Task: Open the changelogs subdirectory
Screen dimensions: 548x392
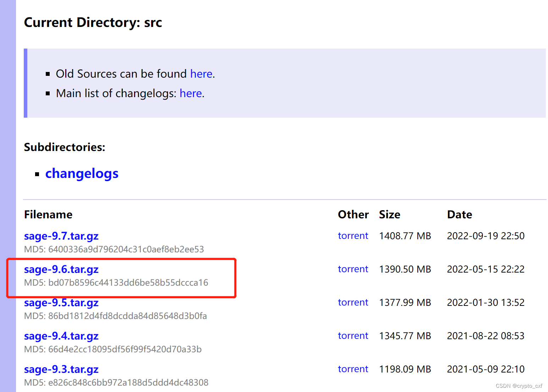Action: pyautogui.click(x=82, y=174)
